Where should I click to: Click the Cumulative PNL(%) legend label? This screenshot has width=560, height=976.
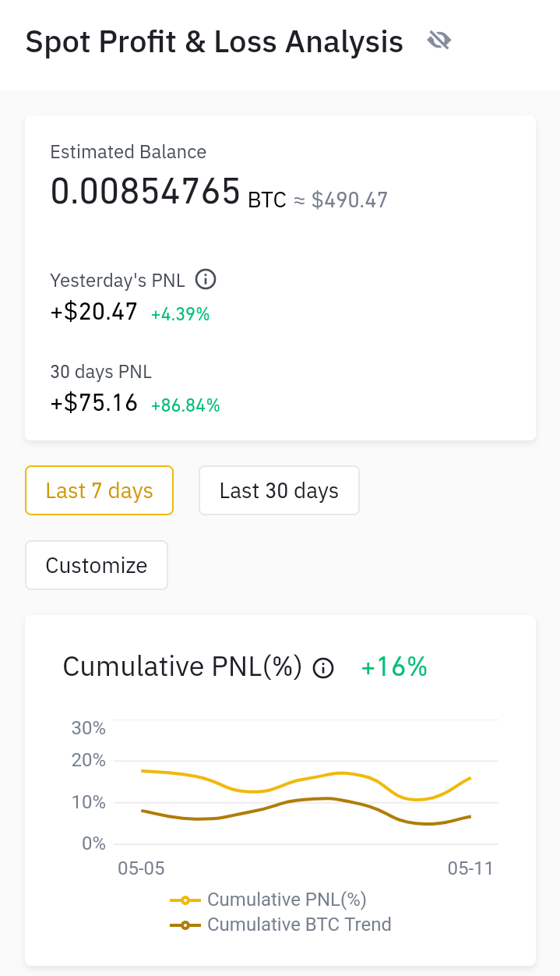[x=287, y=900]
